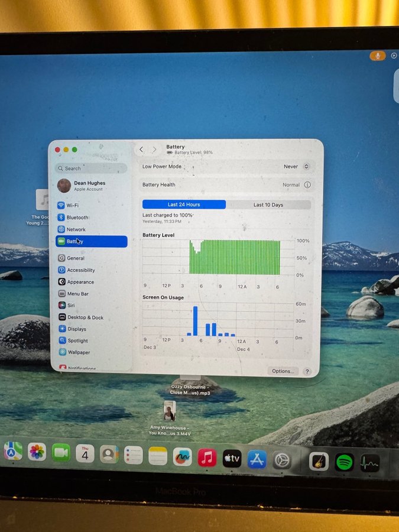
Task: Open Spotify from the Dock
Action: pos(344,462)
